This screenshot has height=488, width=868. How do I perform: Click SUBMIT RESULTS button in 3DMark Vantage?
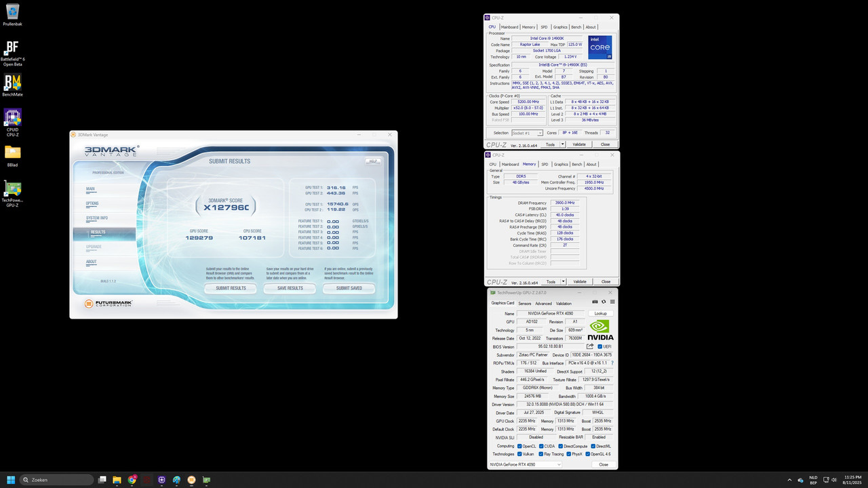[x=231, y=288]
